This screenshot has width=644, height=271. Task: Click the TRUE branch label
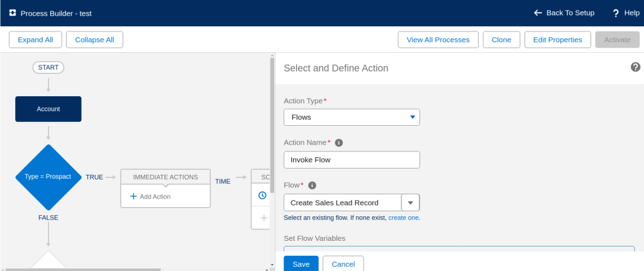coord(94,177)
